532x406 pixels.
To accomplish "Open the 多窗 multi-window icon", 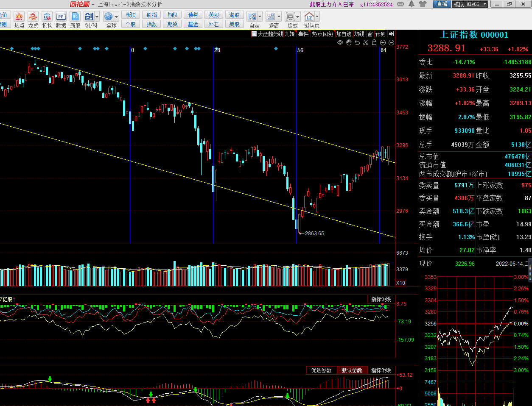I will click(x=271, y=17).
